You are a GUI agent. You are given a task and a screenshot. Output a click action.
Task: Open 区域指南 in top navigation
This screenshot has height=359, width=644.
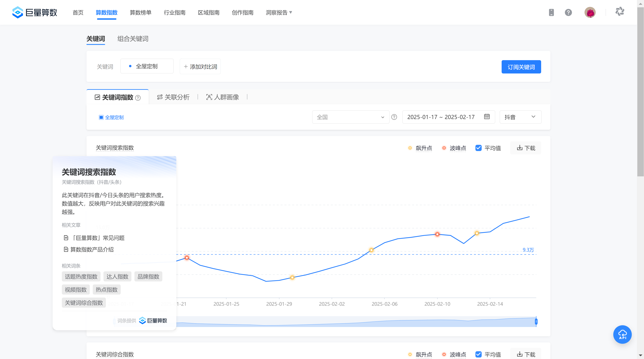pos(209,12)
